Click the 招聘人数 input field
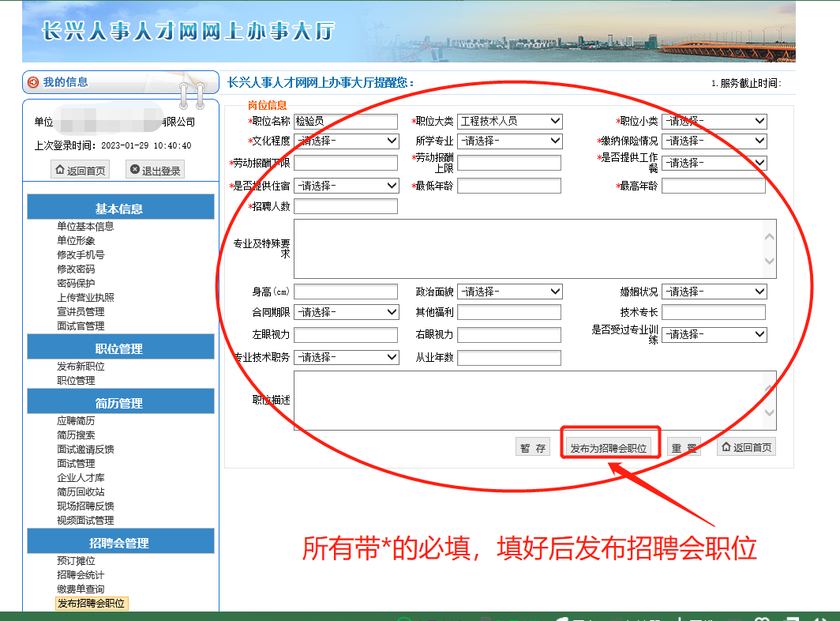The width and height of the screenshot is (840, 621). pos(346,206)
